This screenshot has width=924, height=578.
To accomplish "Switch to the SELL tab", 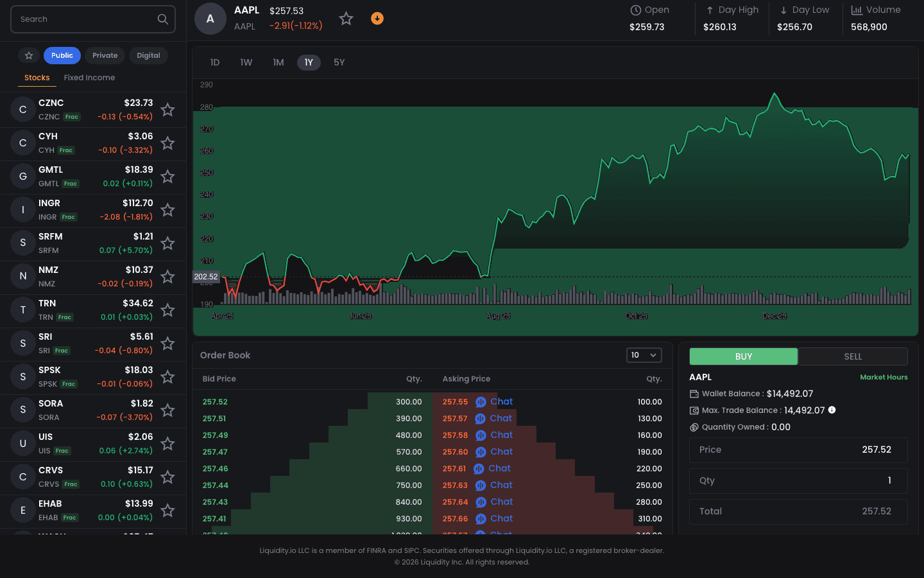I will 853,356.
